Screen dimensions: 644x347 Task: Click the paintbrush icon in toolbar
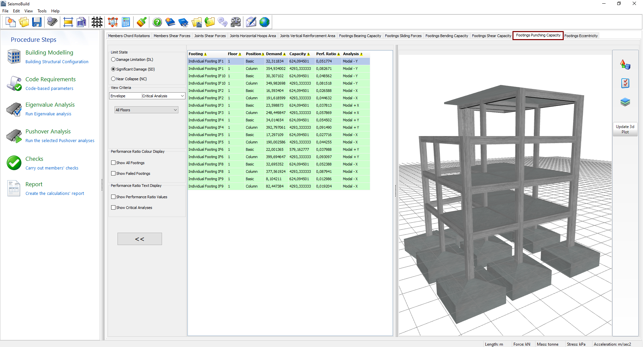click(141, 22)
